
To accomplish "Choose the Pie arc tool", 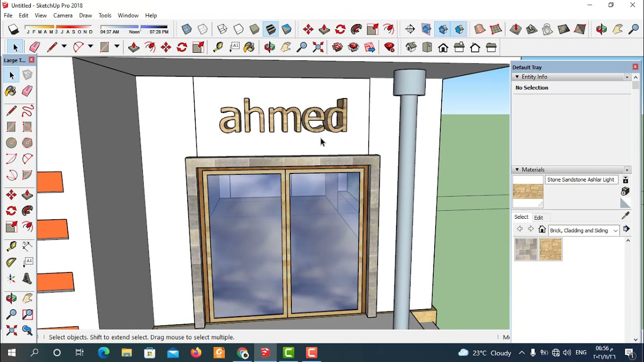I will [x=27, y=175].
